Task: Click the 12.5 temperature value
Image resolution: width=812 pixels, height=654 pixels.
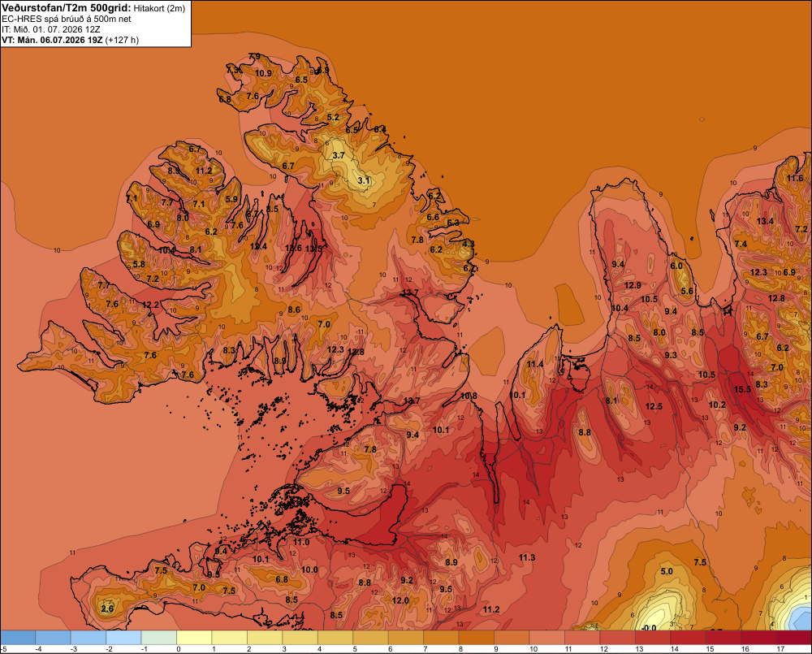Action: tap(654, 406)
